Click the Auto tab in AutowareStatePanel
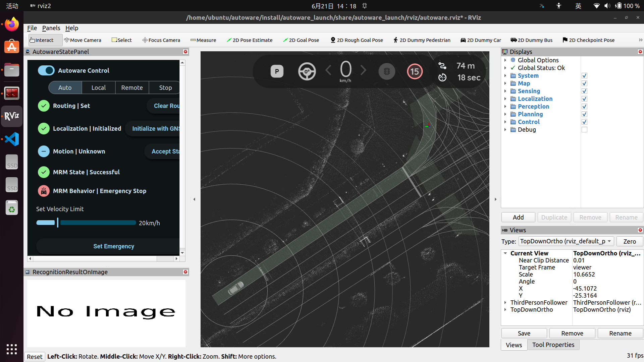 [65, 87]
